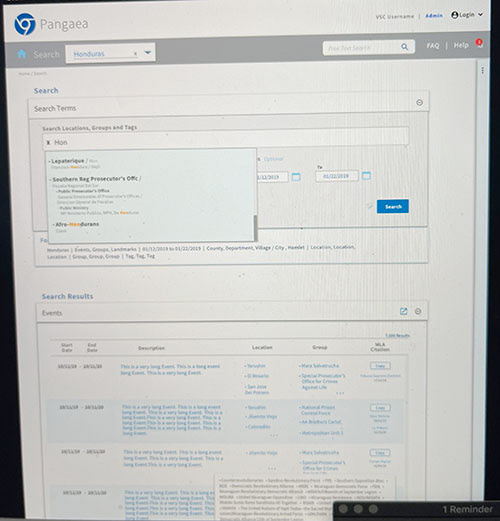Screen dimensions: 500x521
Task: Clear the Hon search text with the x
Action: (x=48, y=143)
